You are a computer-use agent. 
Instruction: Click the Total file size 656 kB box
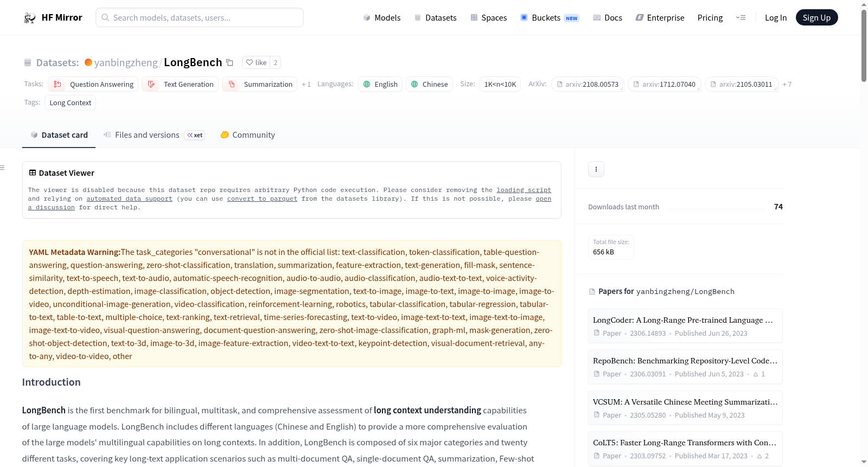click(x=611, y=247)
